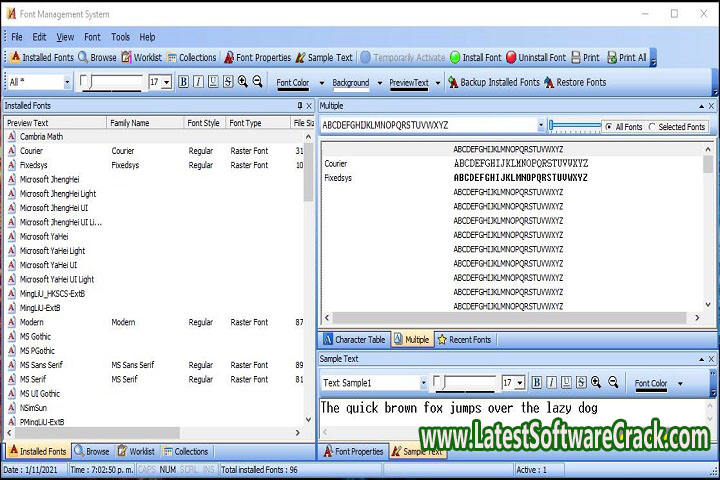Click the red Uninstall Font button
Viewport: 720px width, 480px height.
[536, 57]
